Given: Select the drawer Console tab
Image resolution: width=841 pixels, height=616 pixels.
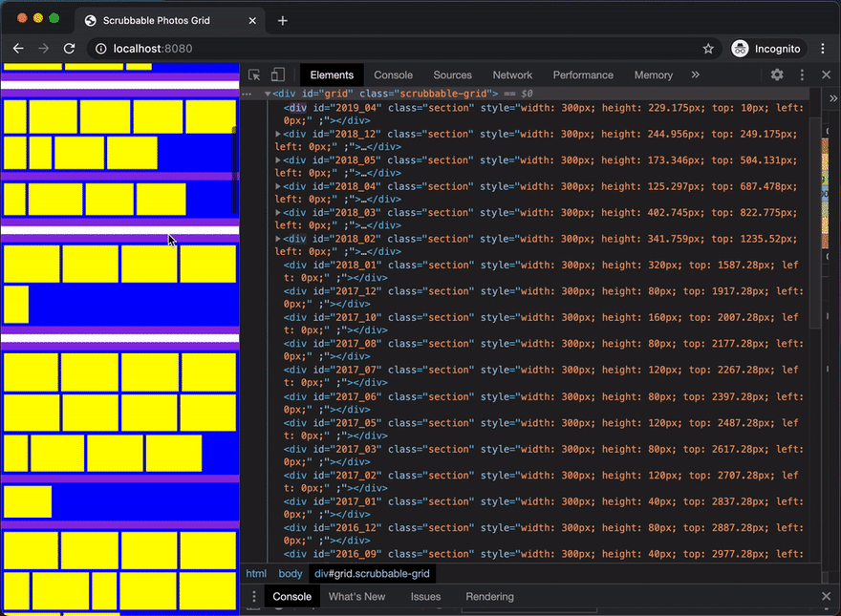Looking at the screenshot, I should coord(291,597).
